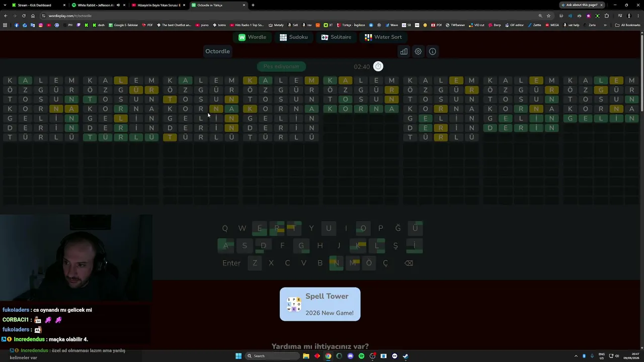Click the backspace key on the on-screen keyboard
The image size is (644, 362).
point(409,263)
